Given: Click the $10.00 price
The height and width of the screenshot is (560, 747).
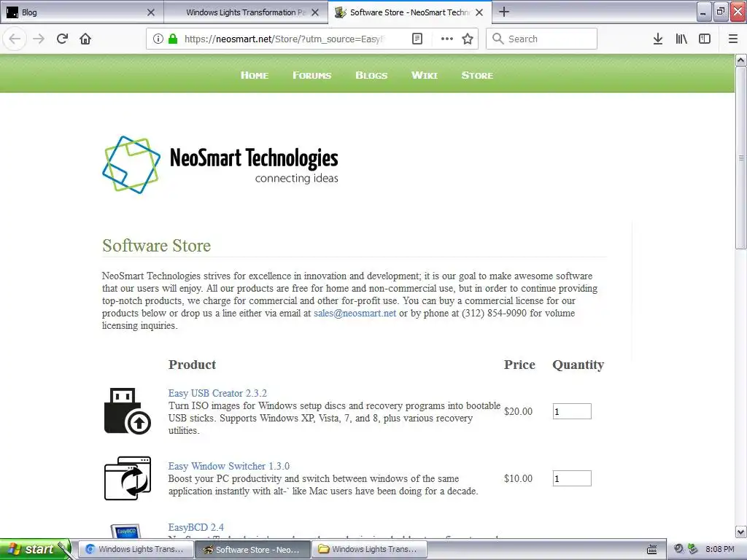Looking at the screenshot, I should tap(519, 478).
